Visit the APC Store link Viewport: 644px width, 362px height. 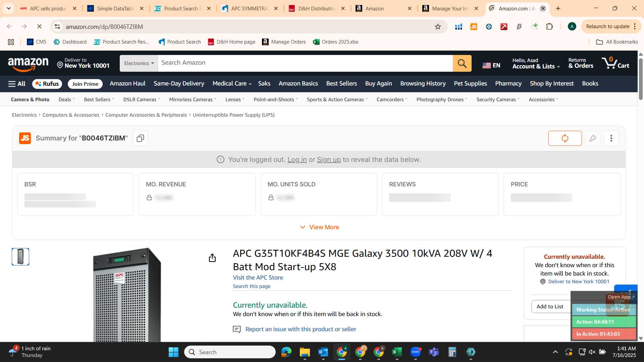[x=258, y=278]
